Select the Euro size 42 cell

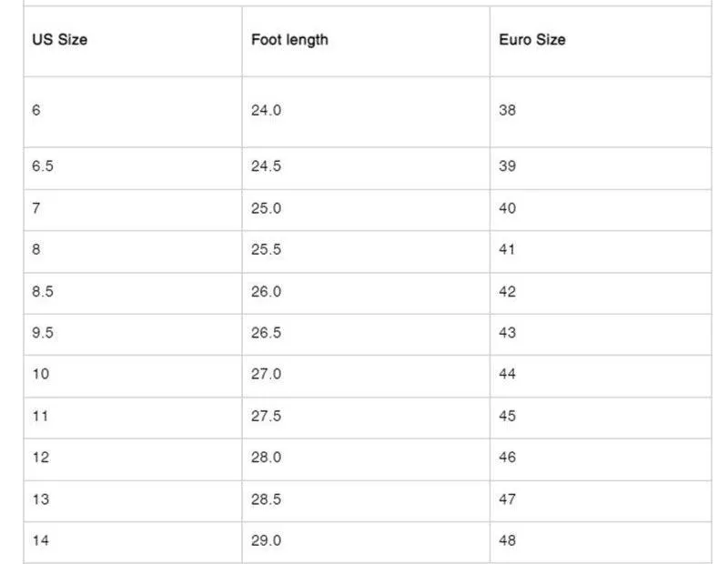point(601,294)
